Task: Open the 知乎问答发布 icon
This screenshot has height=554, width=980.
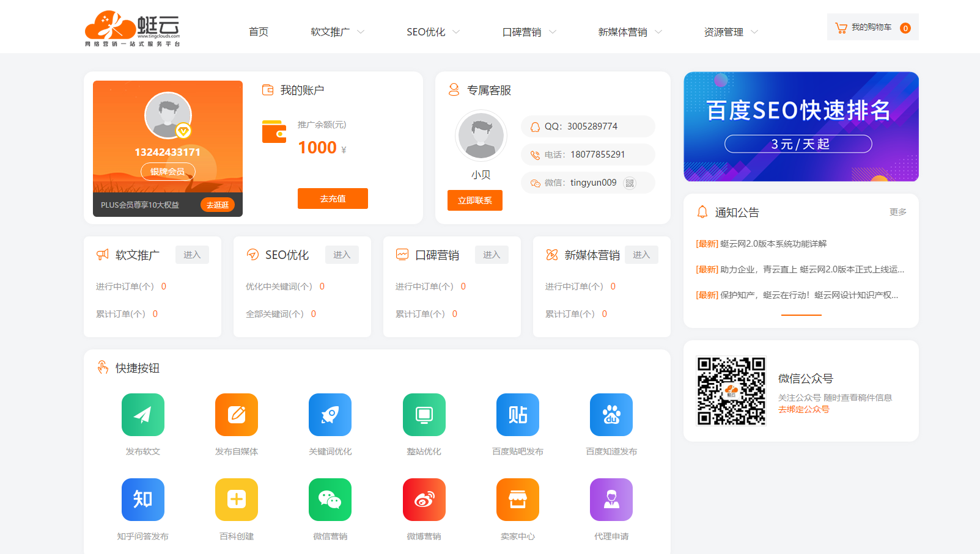Action: pos(142,500)
